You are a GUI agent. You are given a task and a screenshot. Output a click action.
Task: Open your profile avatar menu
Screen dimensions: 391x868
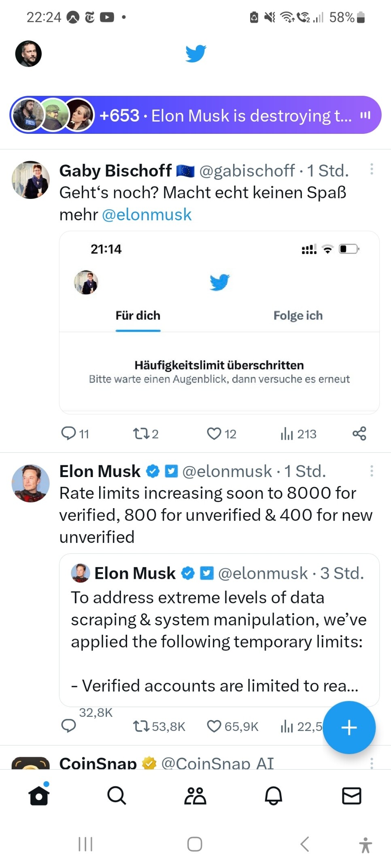[28, 53]
